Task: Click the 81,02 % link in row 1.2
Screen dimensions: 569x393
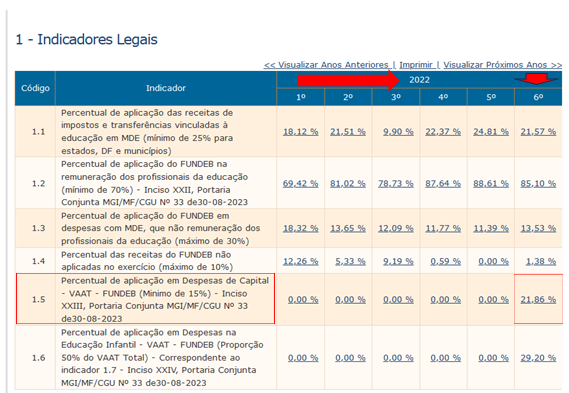Action: tap(348, 184)
